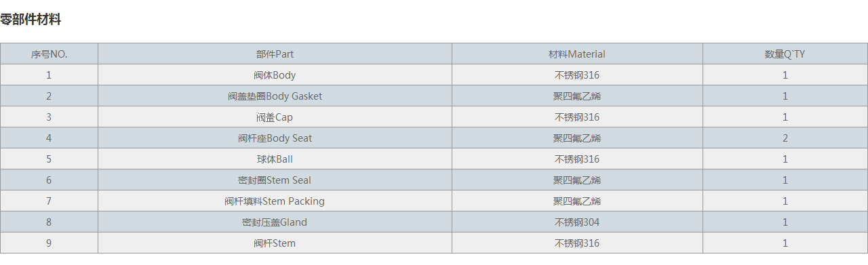
Task: Select quantity 2 in Body Seat row
Action: point(785,138)
